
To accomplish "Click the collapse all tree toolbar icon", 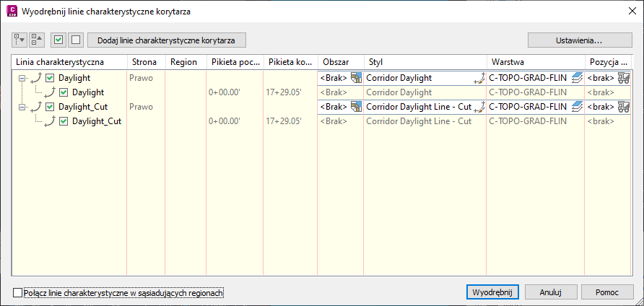I will [36, 40].
